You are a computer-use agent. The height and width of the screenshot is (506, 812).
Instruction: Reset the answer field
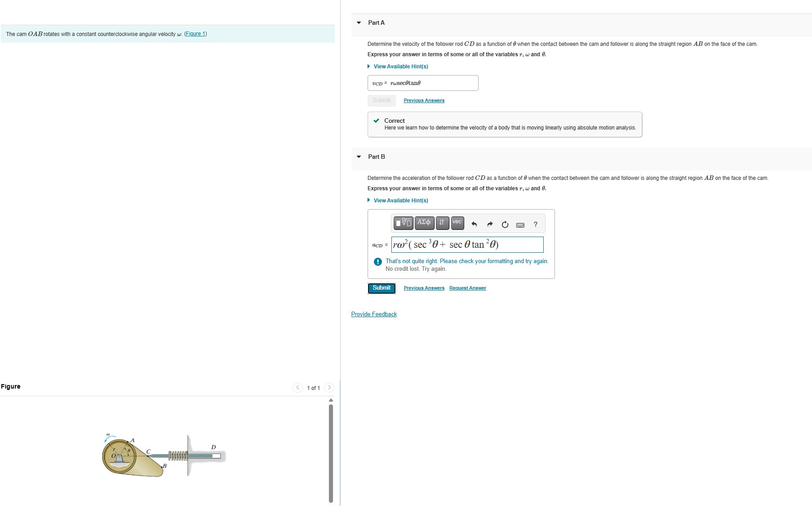[x=505, y=223]
